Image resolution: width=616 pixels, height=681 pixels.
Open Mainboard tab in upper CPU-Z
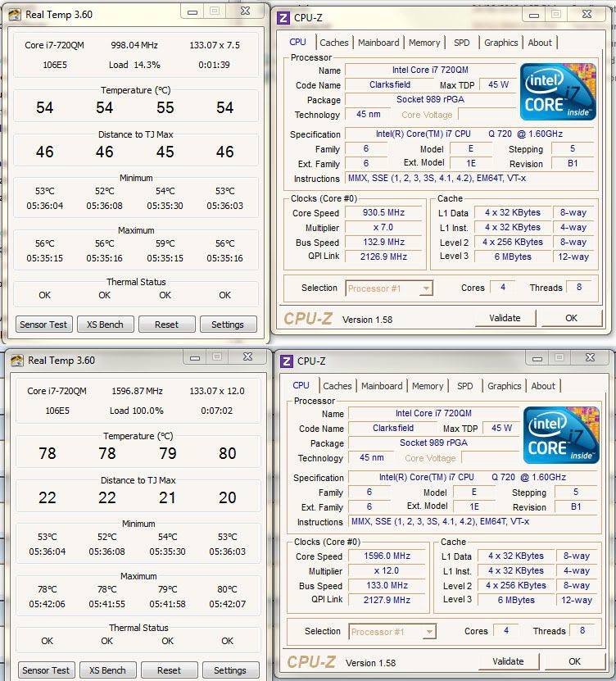click(378, 43)
